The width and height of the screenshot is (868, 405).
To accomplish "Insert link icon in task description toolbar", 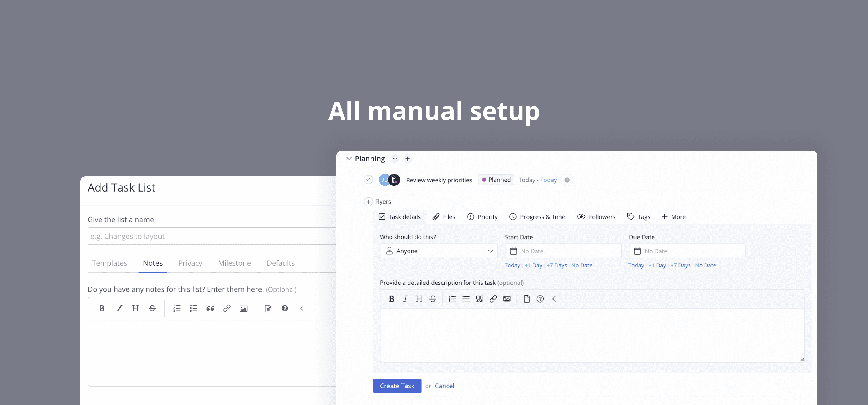I will point(493,299).
